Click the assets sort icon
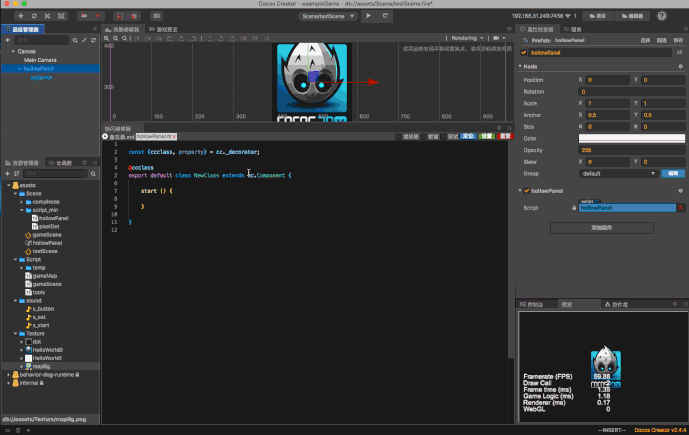The image size is (689, 435). pyautogui.click(x=17, y=174)
